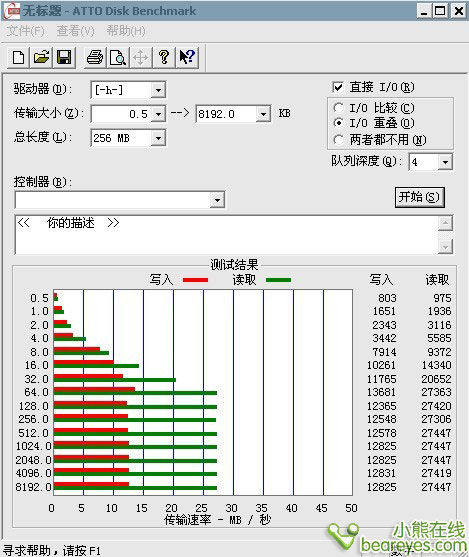Click the 8192.0 row label in chart
Viewport: 469px width, 557px height.
click(x=33, y=487)
